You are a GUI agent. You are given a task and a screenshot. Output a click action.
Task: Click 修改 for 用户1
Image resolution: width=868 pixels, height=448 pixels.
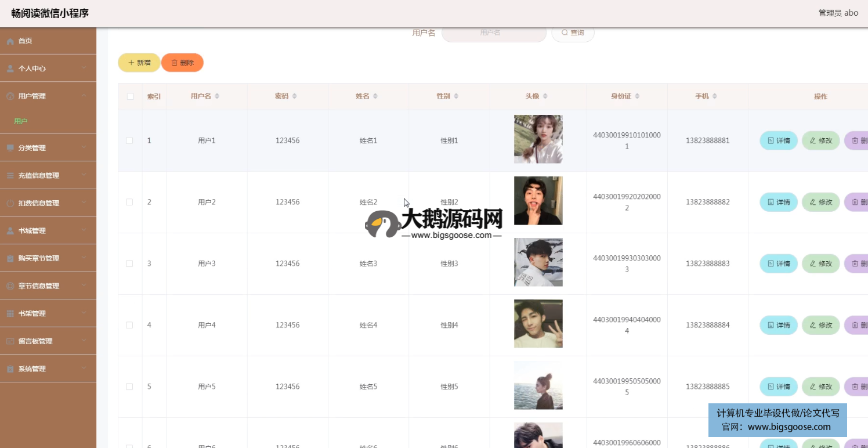coord(821,140)
